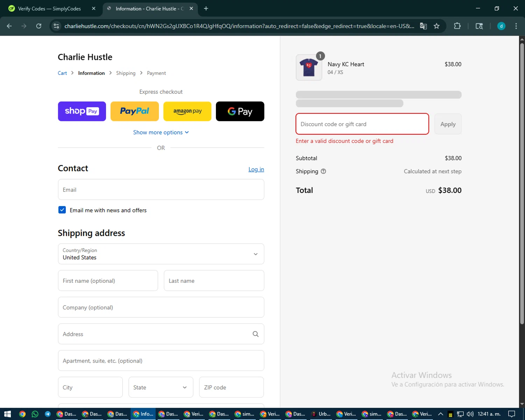525x420 pixels.
Task: Focus the ZIP code field
Action: (231, 387)
